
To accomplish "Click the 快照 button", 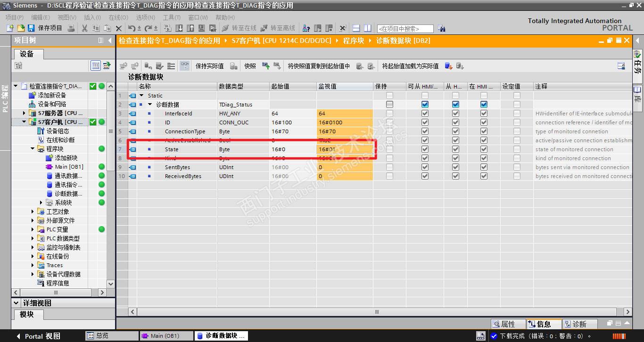I will [250, 66].
